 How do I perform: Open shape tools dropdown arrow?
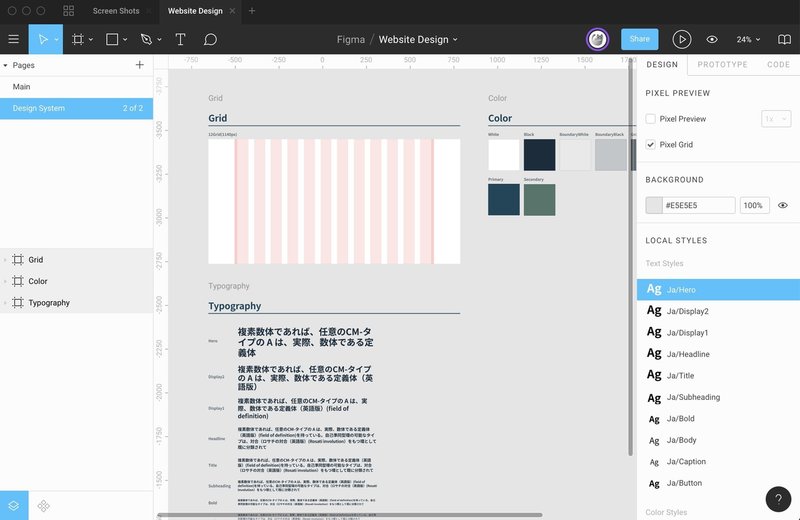click(125, 40)
